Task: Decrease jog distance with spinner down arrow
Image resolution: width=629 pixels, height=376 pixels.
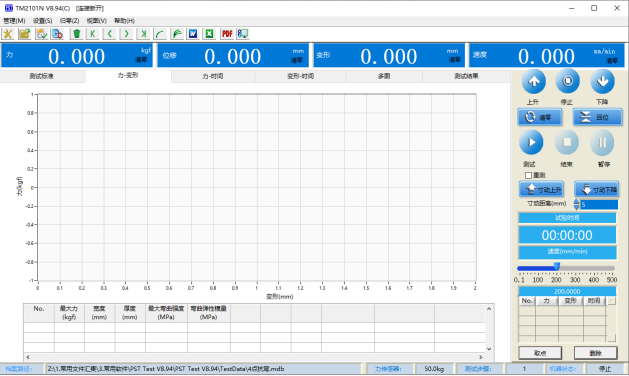Action: point(576,207)
